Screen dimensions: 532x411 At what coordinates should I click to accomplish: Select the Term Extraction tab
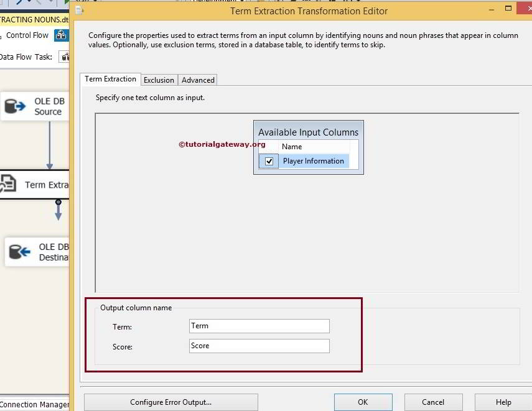coord(110,79)
